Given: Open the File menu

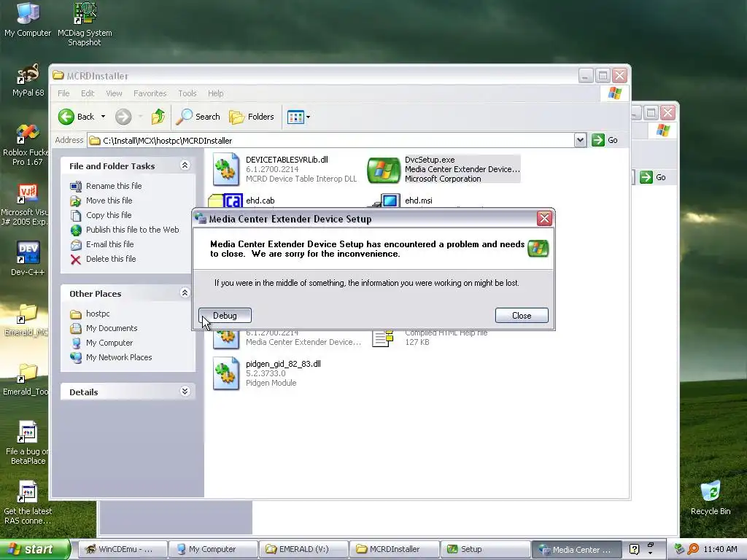Looking at the screenshot, I should coord(63,93).
